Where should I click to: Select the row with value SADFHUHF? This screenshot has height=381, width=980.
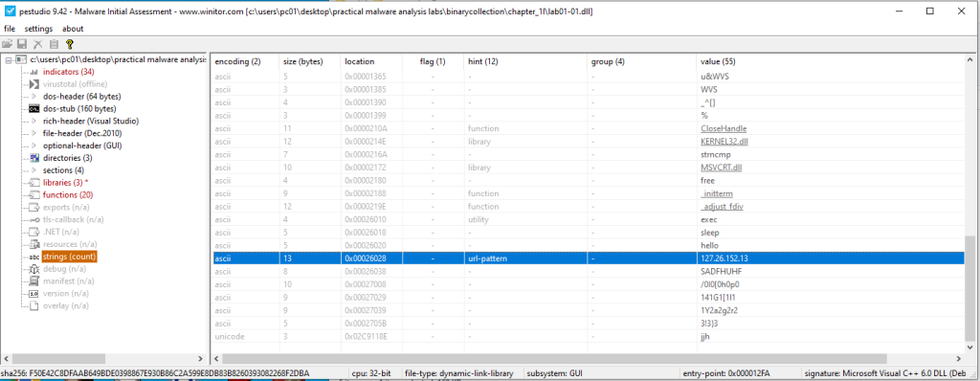coord(589,271)
